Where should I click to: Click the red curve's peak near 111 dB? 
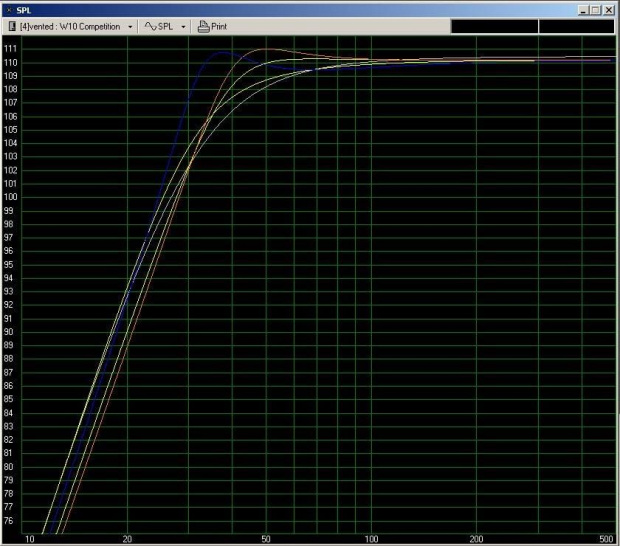268,49
